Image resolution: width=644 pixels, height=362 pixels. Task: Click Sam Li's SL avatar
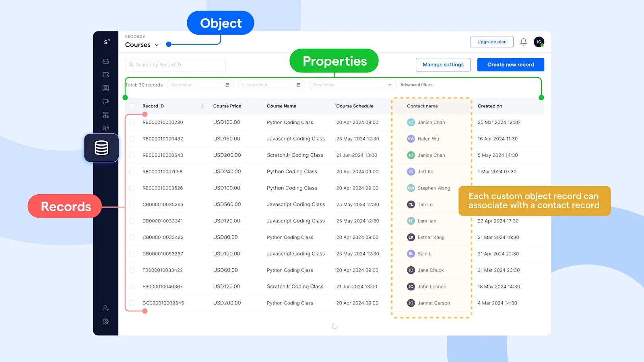pos(411,254)
